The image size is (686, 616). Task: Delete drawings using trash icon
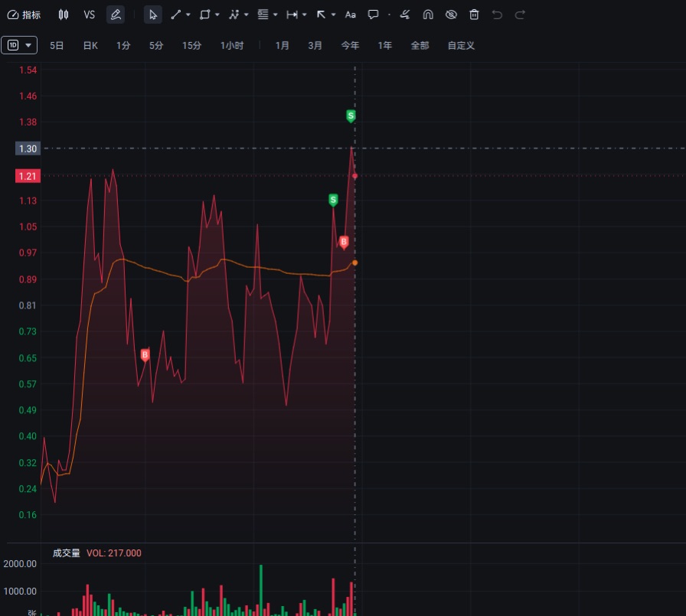tap(474, 15)
